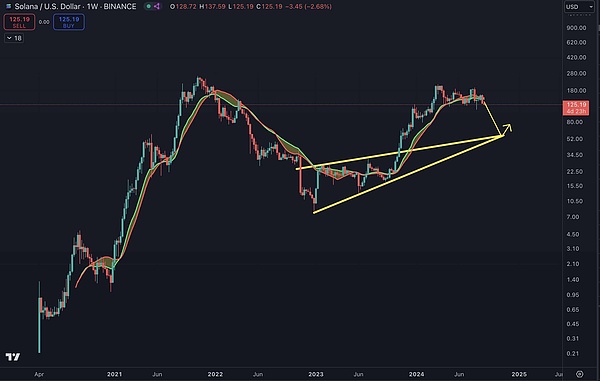Click the 2021 marker on time axis

pyautogui.click(x=114, y=374)
